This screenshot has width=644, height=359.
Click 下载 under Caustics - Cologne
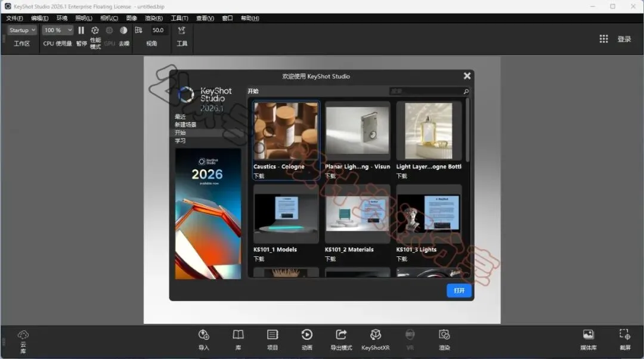(259, 176)
